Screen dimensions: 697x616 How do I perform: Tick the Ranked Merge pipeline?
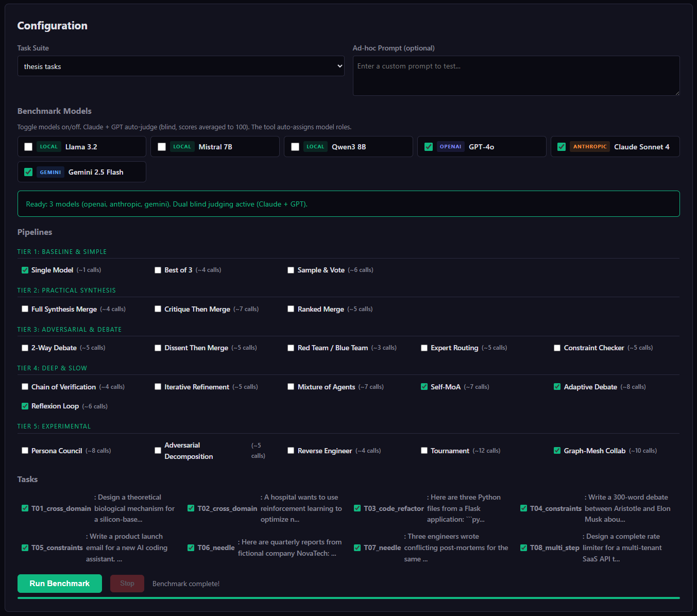click(x=291, y=309)
